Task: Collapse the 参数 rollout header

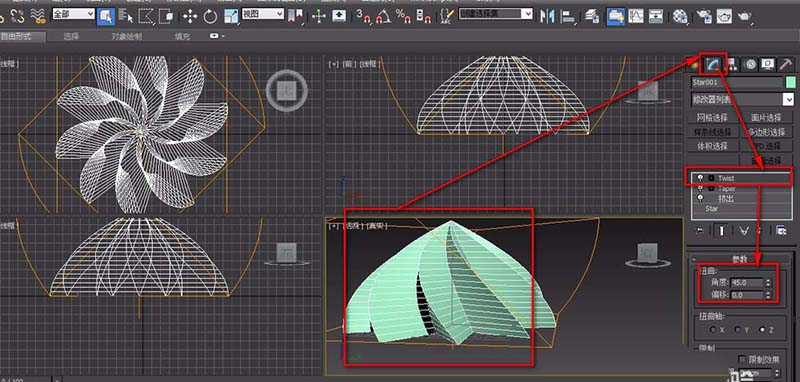Action: [x=739, y=259]
